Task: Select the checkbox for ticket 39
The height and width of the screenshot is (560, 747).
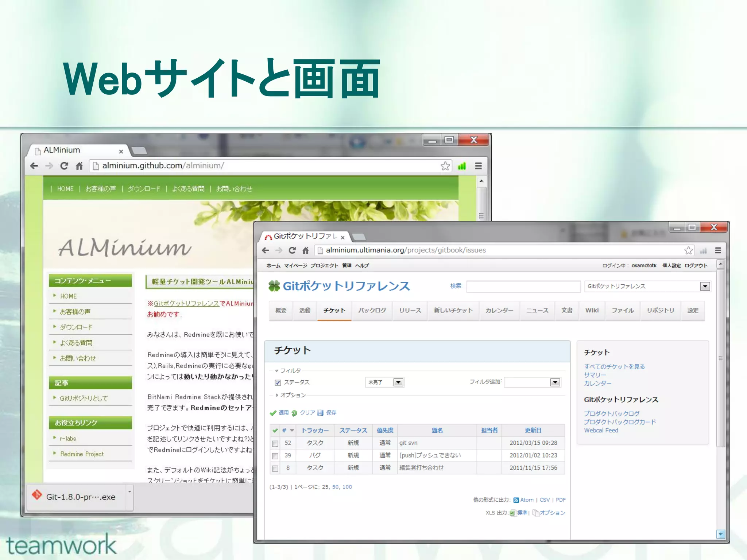Action: coord(275,456)
